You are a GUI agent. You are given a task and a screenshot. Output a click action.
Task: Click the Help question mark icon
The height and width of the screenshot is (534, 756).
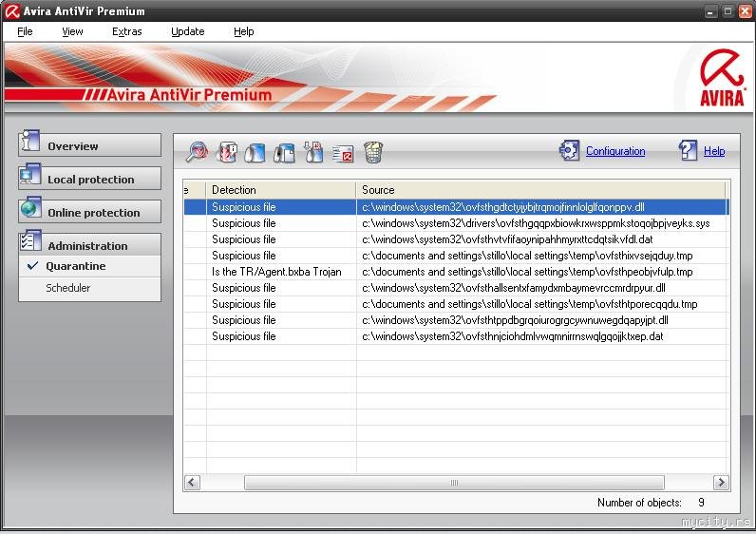tap(688, 150)
